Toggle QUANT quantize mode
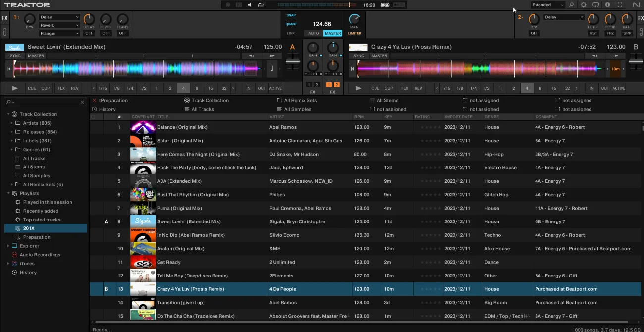This screenshot has height=332, width=644. (291, 24)
